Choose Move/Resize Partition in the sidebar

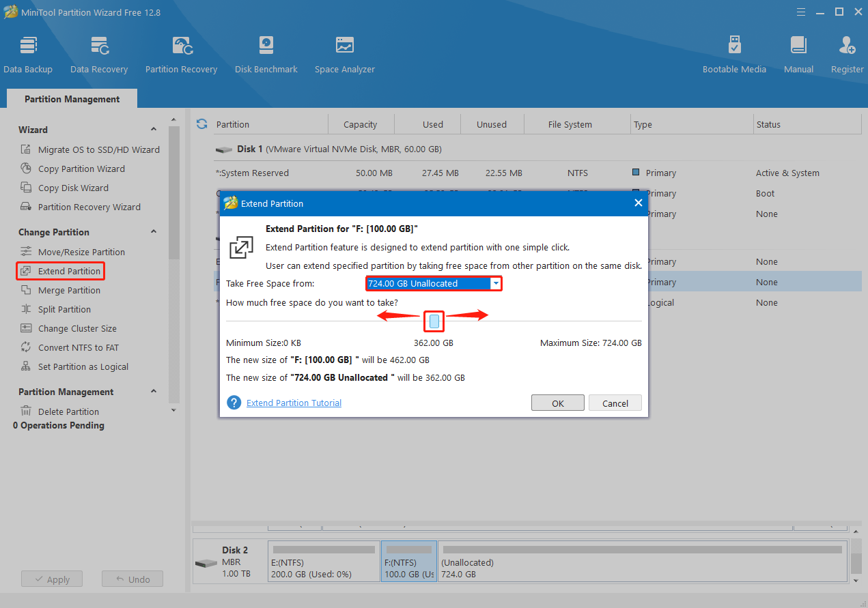point(72,252)
